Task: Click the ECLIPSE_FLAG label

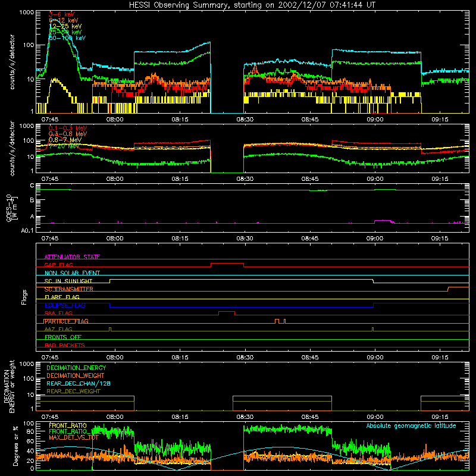Action: (65, 305)
